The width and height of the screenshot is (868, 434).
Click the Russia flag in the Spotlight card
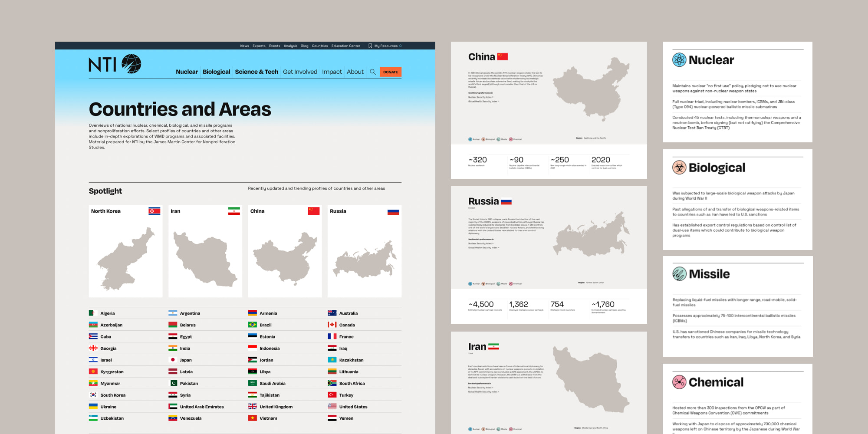(393, 211)
